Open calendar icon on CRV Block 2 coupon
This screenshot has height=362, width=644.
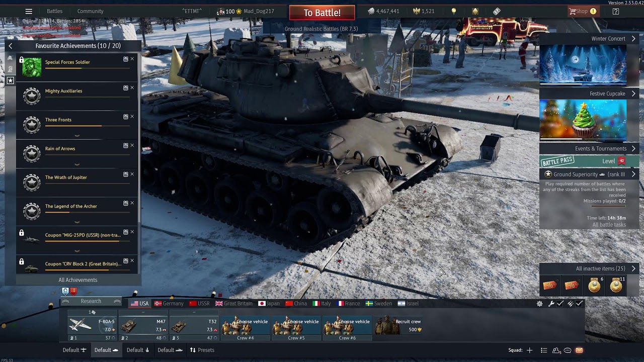click(126, 260)
